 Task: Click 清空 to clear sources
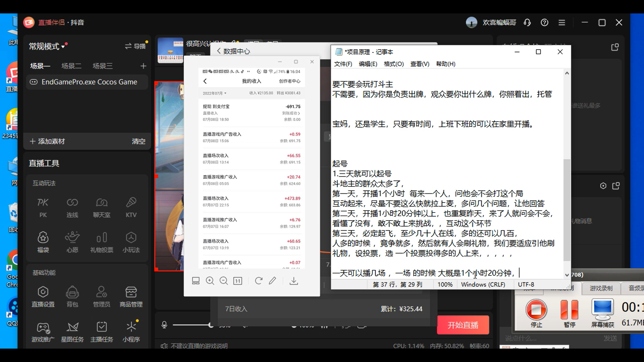(x=139, y=141)
